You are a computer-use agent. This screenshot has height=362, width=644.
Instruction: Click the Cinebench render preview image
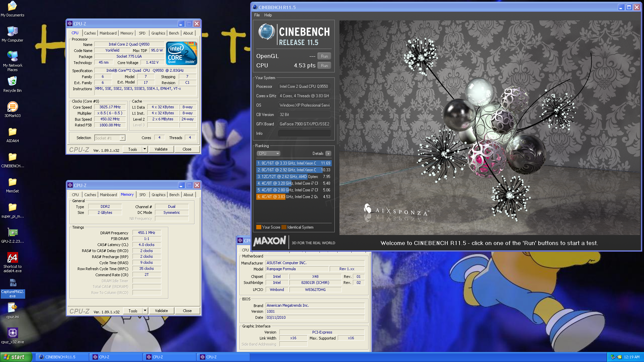pos(489,128)
